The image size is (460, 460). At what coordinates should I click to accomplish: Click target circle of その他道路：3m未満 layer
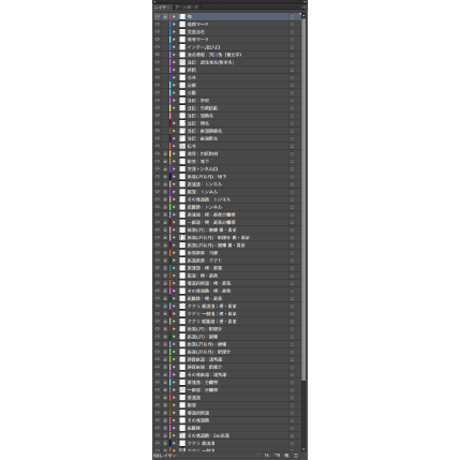(292, 436)
